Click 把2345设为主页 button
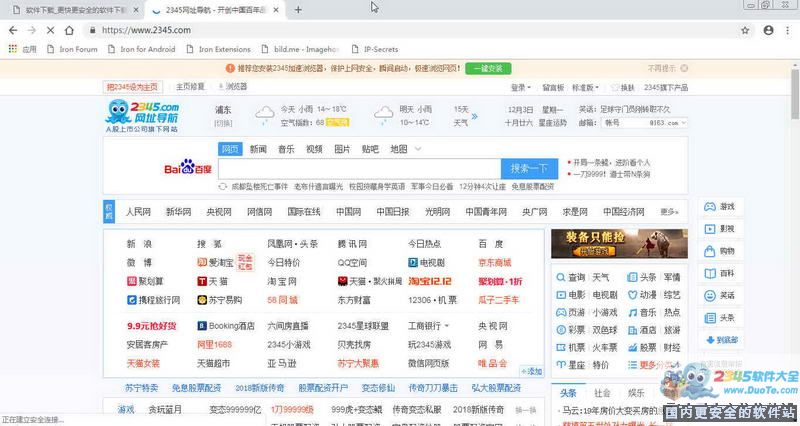800x426 pixels. [133, 87]
